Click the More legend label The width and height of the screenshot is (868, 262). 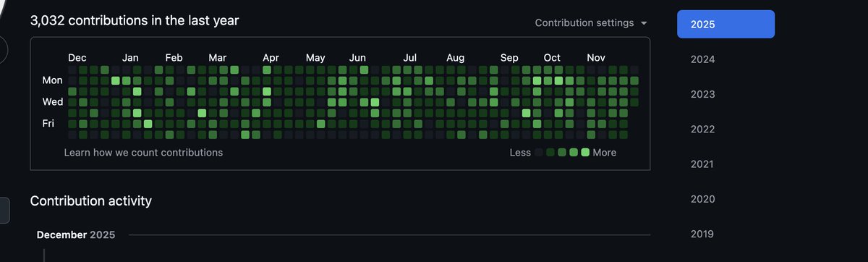[605, 153]
